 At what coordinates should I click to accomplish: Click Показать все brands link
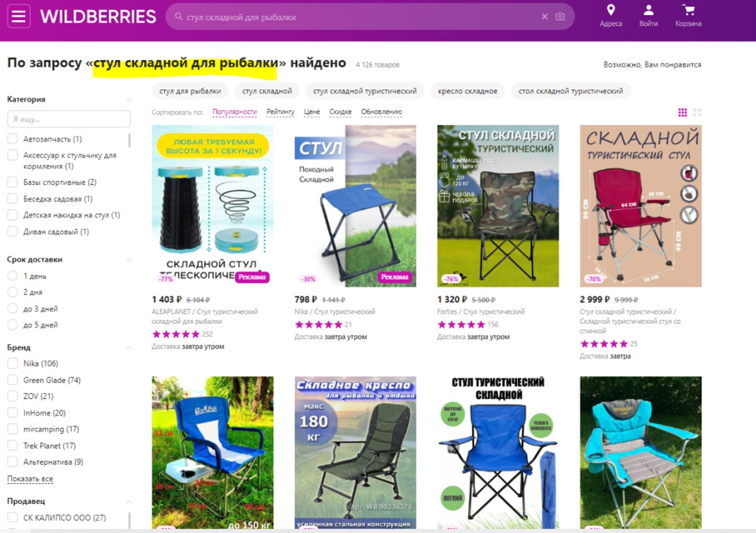[x=30, y=479]
